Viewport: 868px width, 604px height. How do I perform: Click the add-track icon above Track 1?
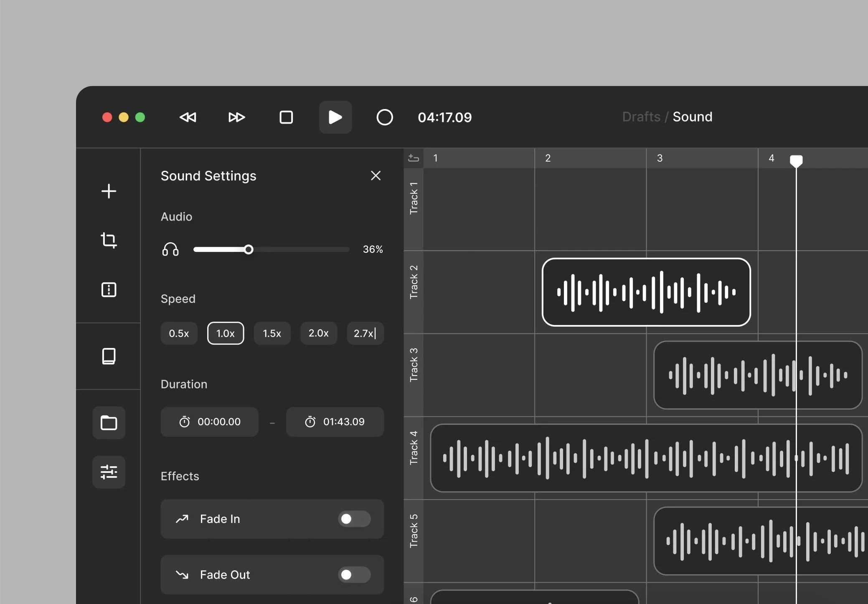click(x=413, y=158)
